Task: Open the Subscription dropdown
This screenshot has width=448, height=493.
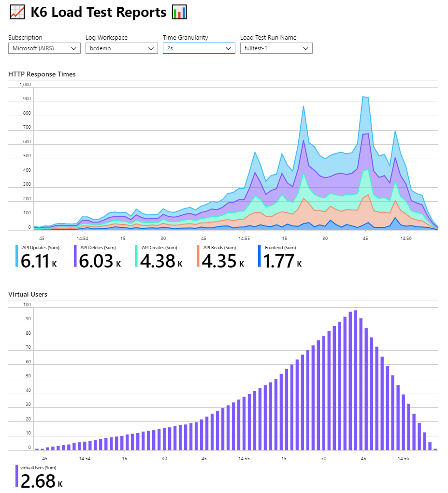Action: [44, 48]
